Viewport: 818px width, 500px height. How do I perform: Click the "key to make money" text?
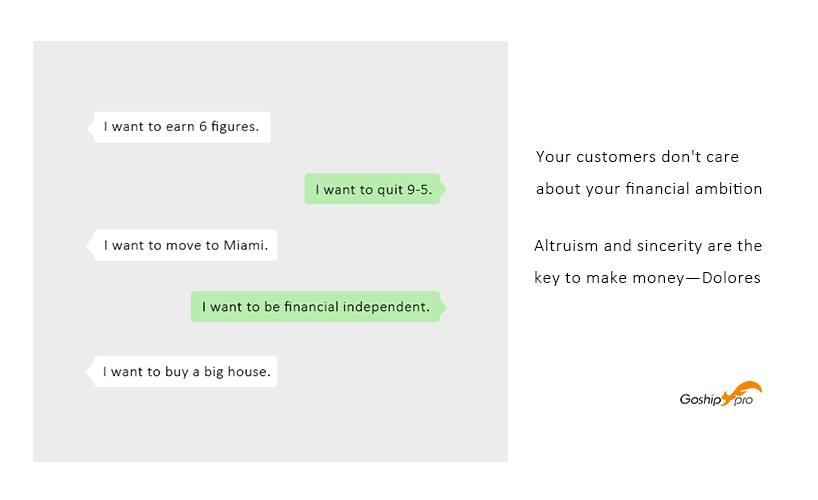click(x=606, y=278)
